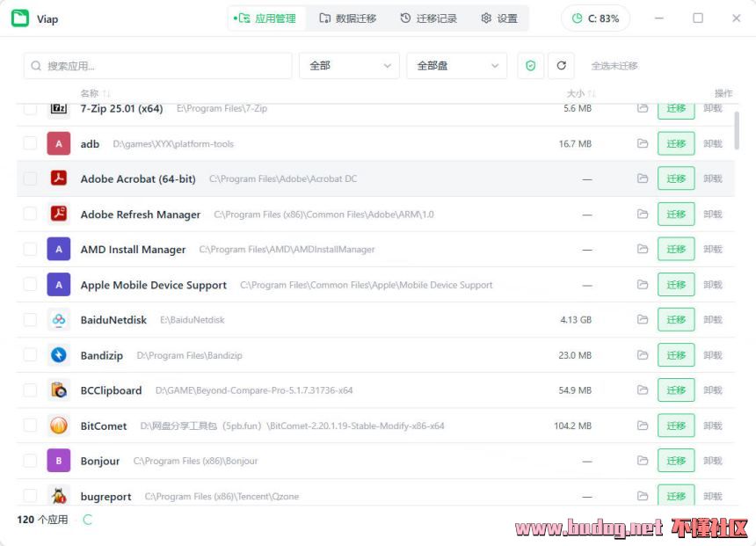Switch to the 应用管理 tab
756x546 pixels.
pos(266,18)
